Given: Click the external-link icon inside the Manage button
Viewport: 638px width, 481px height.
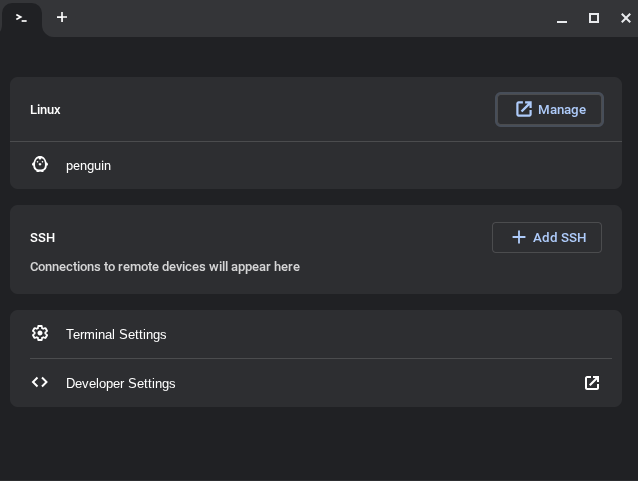Looking at the screenshot, I should (524, 109).
